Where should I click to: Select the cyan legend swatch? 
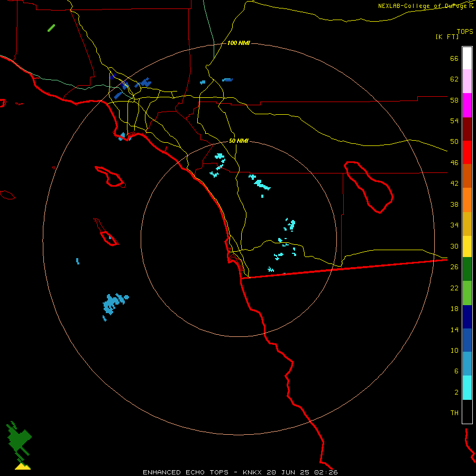(467, 388)
